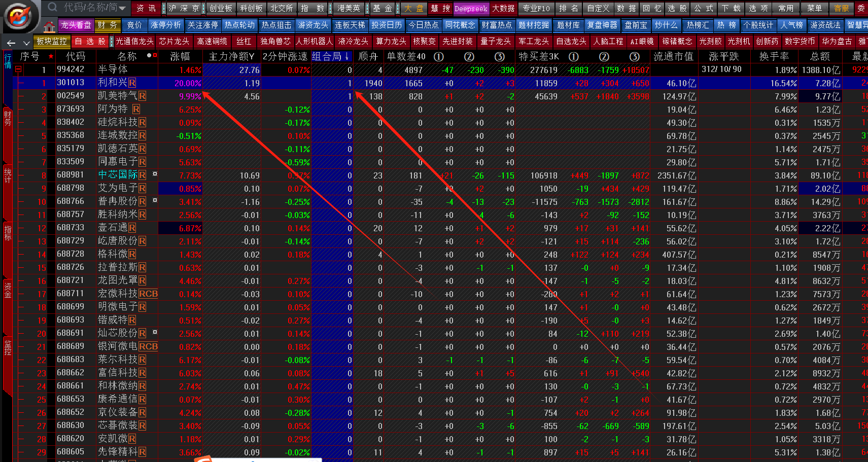The width and height of the screenshot is (868, 462).
Task: Click the search magnifier icon
Action: (x=52, y=8)
